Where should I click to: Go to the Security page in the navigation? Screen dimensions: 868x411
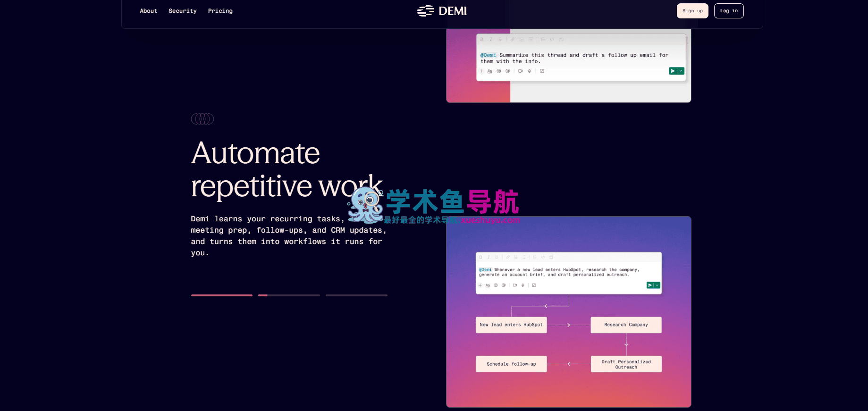[x=183, y=11]
